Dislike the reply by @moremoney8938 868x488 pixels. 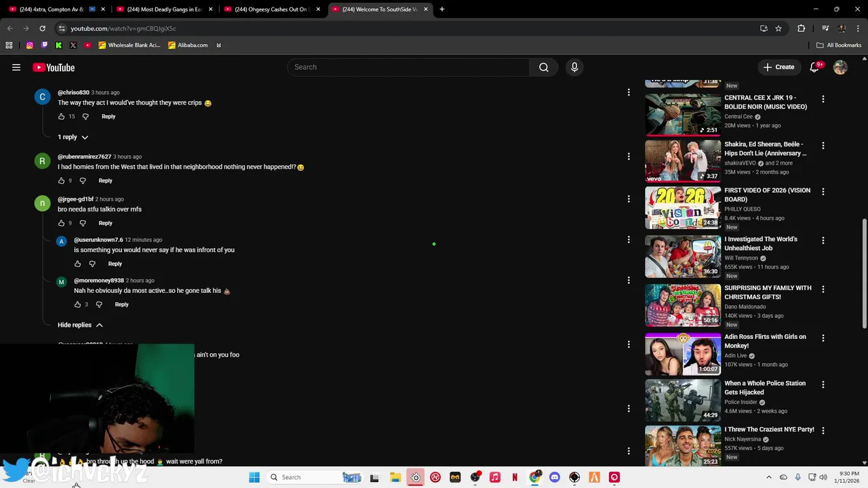pyautogui.click(x=99, y=304)
